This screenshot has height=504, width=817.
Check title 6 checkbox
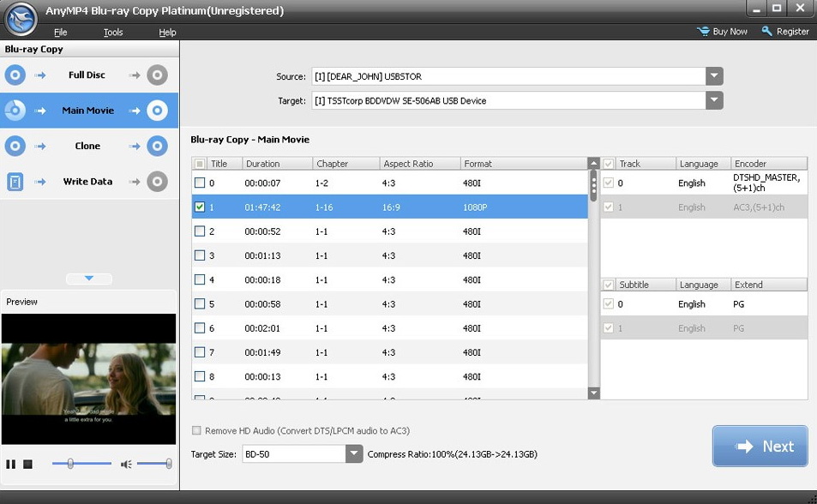point(200,327)
